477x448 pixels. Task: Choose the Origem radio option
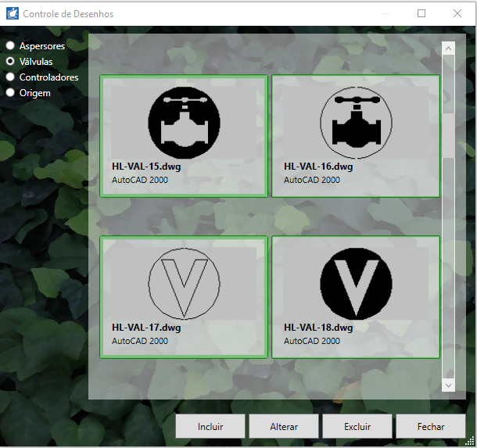(x=11, y=93)
